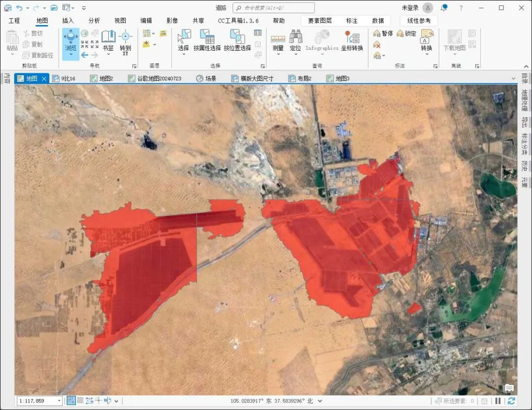Expand the view tabs overflow chevron
532x410 pixels.
[513, 78]
